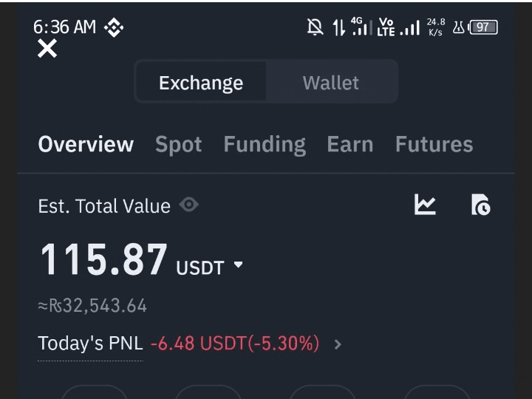Tap the VoLTE status icon
The height and width of the screenshot is (399, 532).
tap(386, 27)
